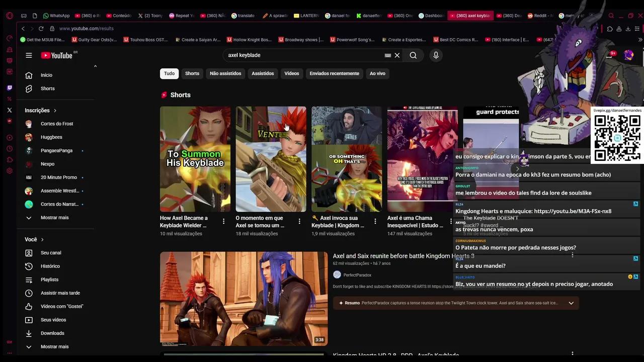Image resolution: width=644 pixels, height=362 pixels.
Task: Open the Axel and Saix reunite video thumbnail
Action: tap(244, 299)
